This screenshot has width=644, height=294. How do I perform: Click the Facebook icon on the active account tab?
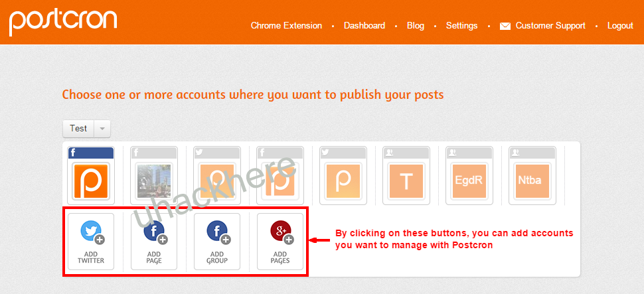click(x=72, y=153)
